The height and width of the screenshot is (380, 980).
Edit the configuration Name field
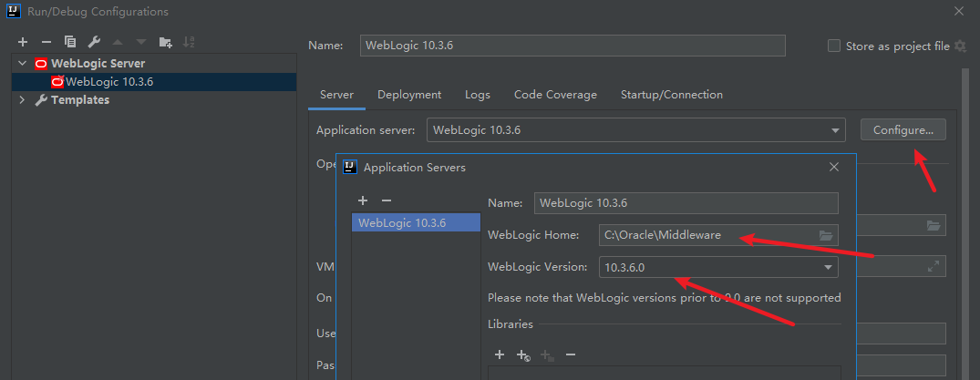pos(573,46)
